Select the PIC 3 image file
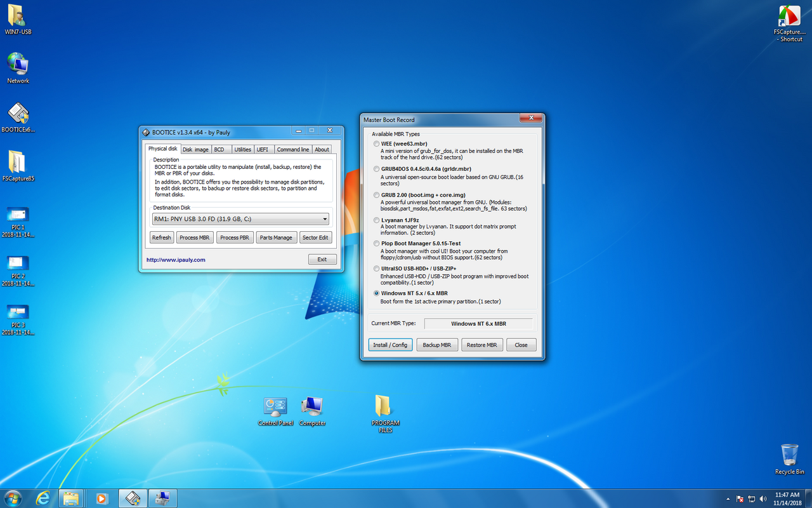 [18, 320]
